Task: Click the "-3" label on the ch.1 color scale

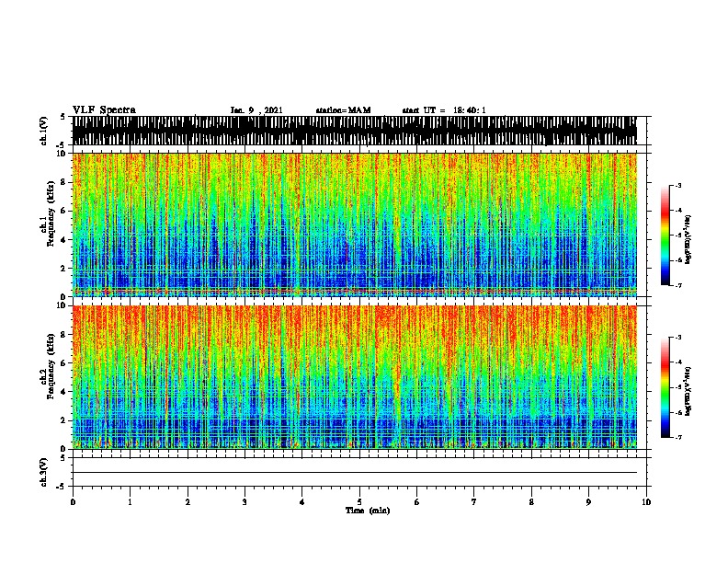Action: point(677,185)
